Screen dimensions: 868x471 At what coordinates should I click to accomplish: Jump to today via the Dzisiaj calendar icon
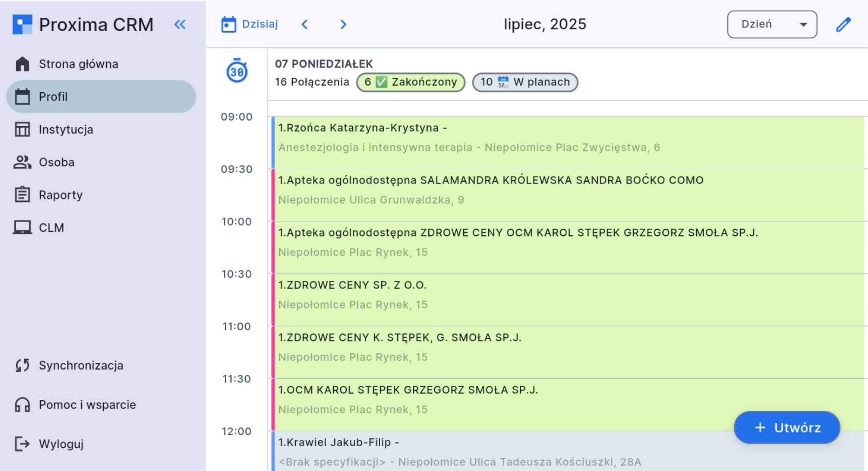click(x=229, y=25)
